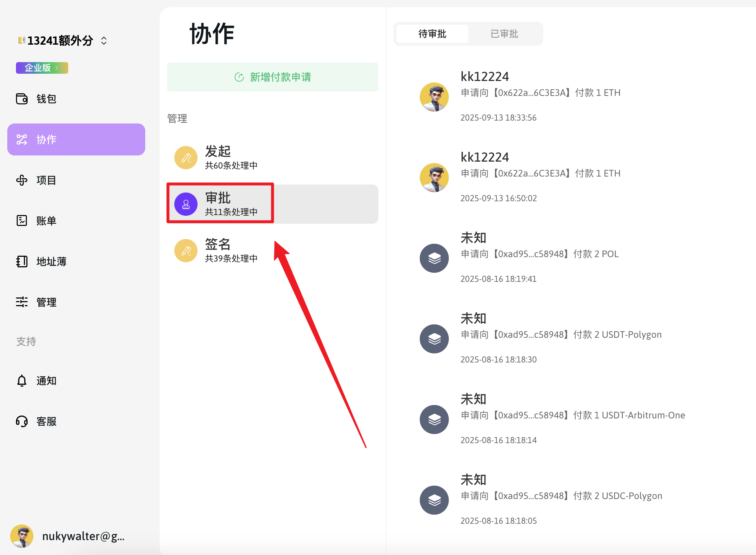Screen dimensions: 756x555
Task: Click avatar of 2 USDT-Polygon payment request
Action: click(434, 339)
